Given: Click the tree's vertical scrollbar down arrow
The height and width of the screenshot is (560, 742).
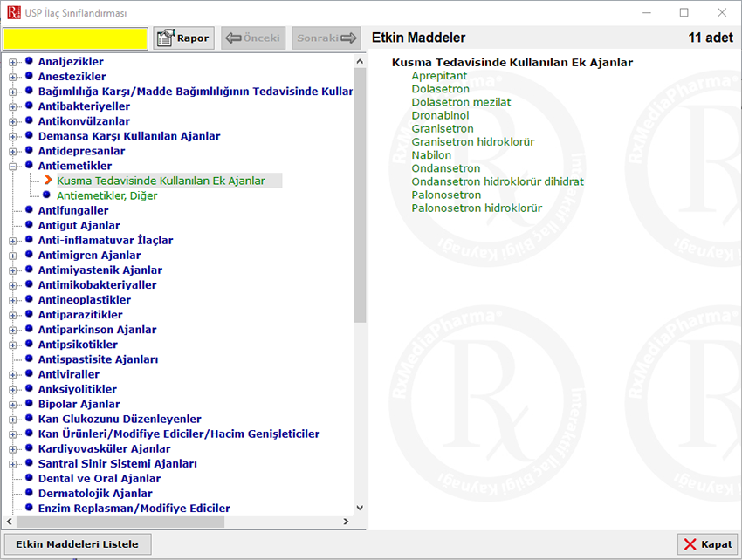Looking at the screenshot, I should (360, 508).
